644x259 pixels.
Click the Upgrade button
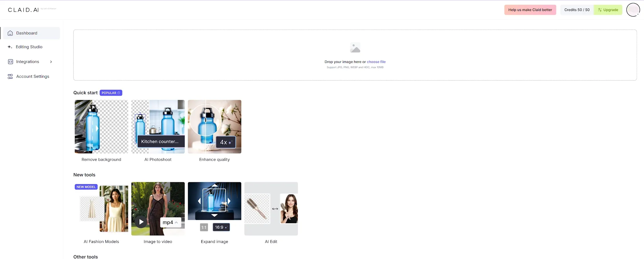tap(608, 10)
